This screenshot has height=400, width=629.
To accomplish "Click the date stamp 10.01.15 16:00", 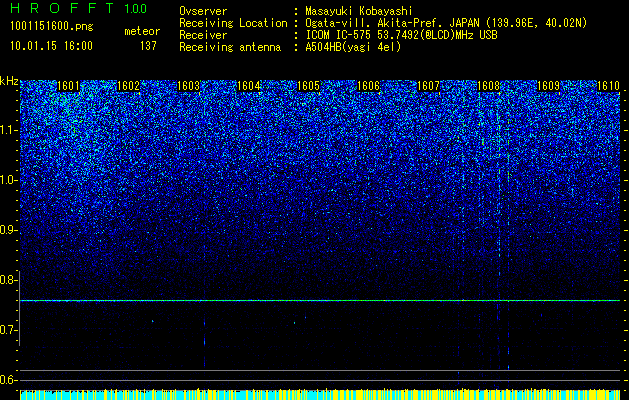I will 51,46.
